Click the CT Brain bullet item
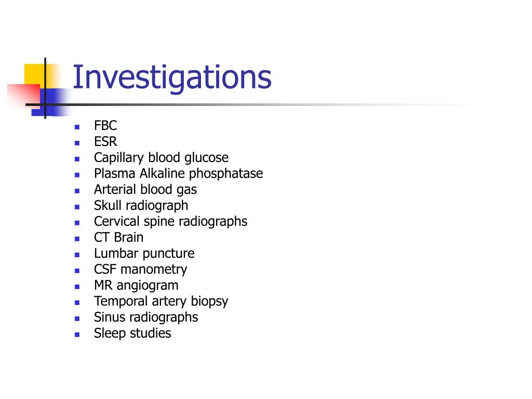Screen dimensions: 532x399 (118, 237)
